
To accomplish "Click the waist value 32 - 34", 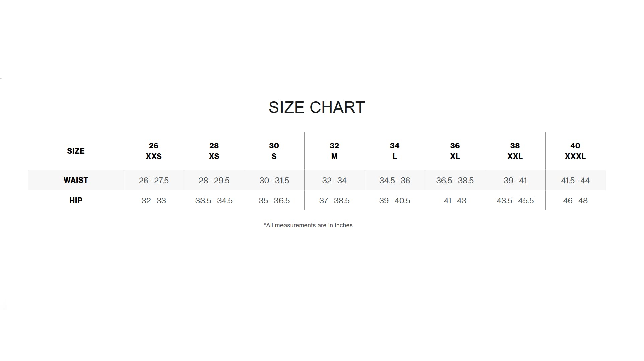I will click(x=334, y=180).
